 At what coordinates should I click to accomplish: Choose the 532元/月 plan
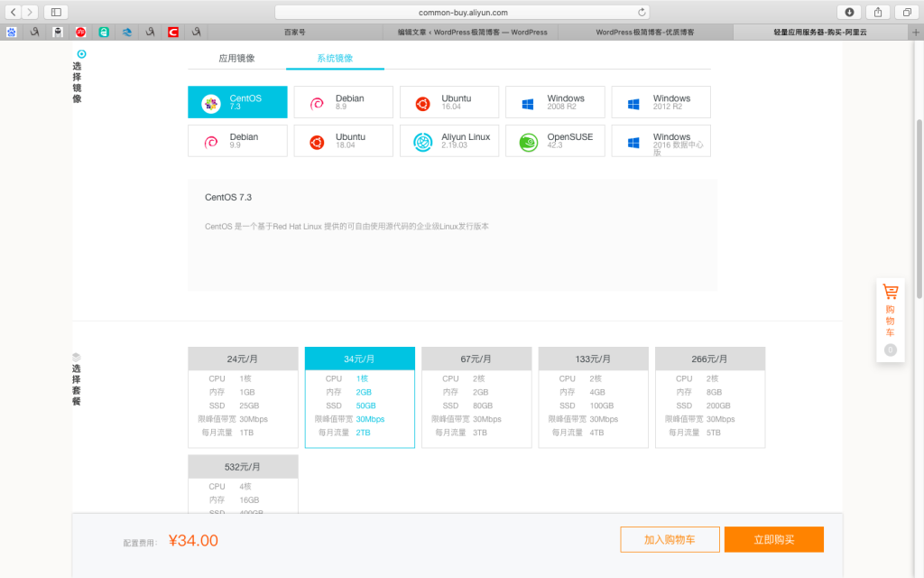tap(243, 484)
